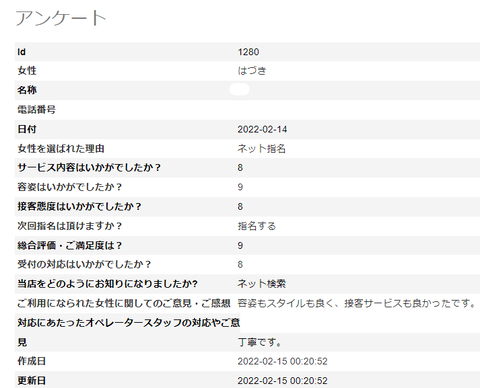The height and width of the screenshot is (388, 480).
Task: Select the value 指名する
Action: 257,226
